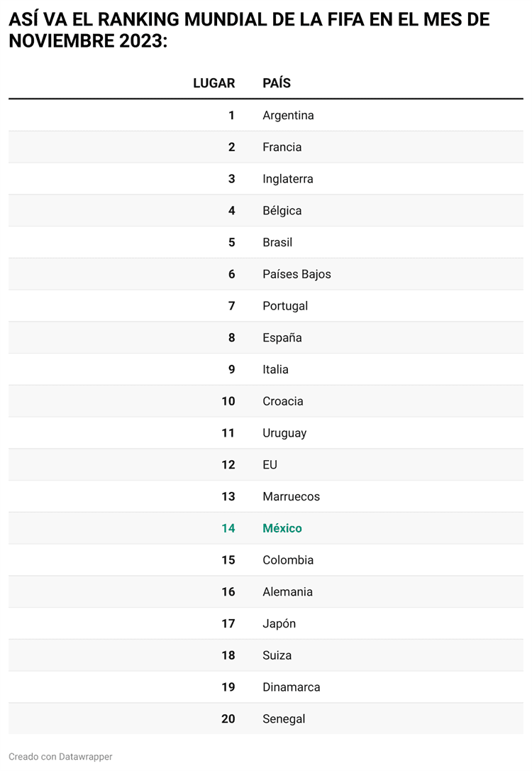Click on Brasil in the ranking
532x771 pixels.
[x=277, y=242]
